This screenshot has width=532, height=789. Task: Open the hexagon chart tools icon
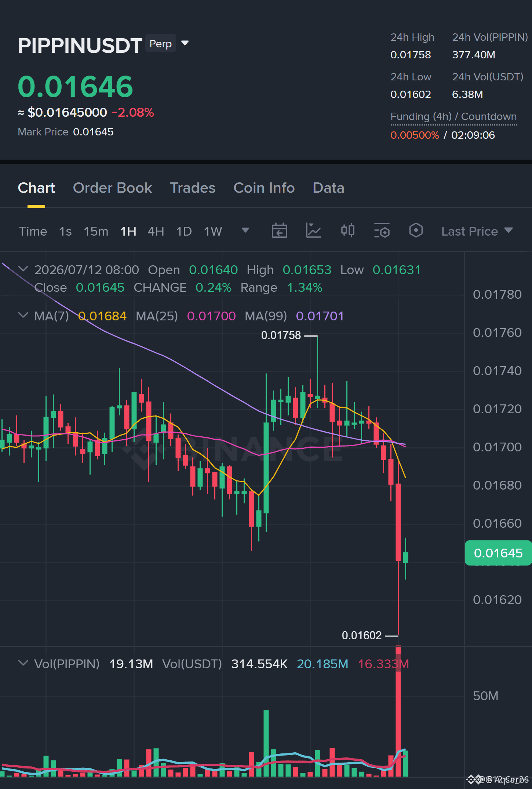coord(416,230)
